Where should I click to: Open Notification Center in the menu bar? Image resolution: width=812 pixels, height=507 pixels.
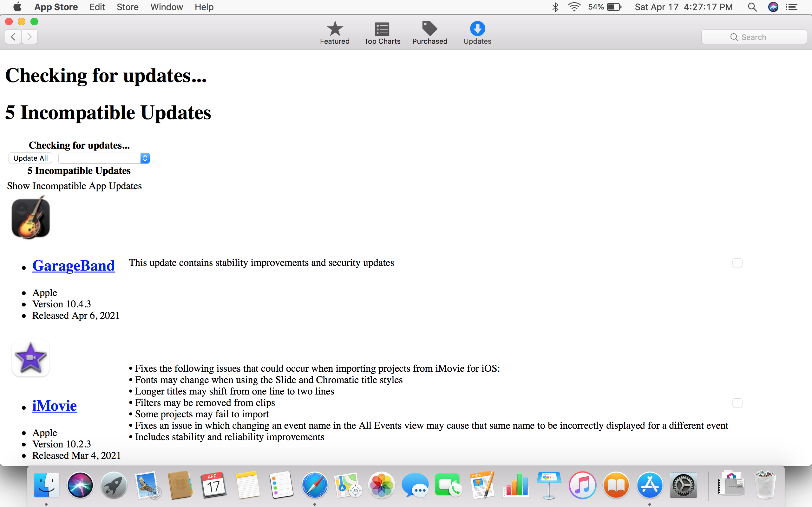(x=792, y=7)
